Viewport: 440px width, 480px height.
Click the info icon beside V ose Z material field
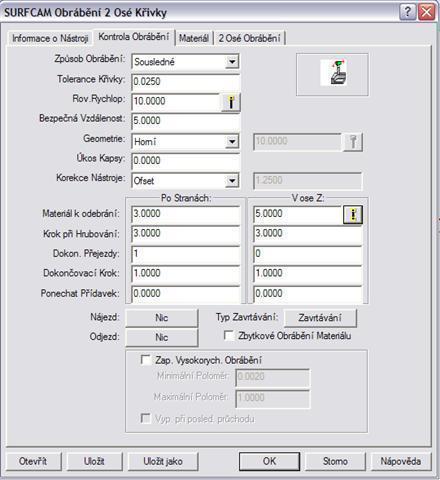pos(353,214)
